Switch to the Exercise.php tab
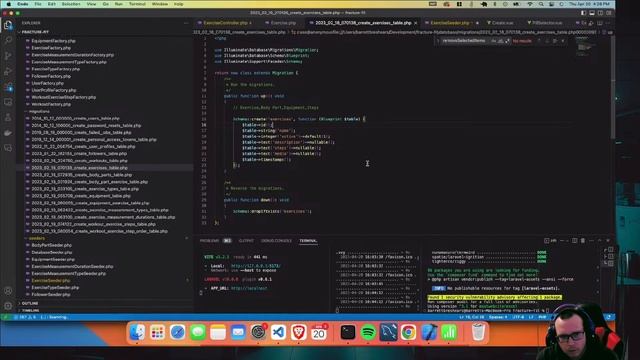The width and height of the screenshot is (640, 360). pos(283,23)
